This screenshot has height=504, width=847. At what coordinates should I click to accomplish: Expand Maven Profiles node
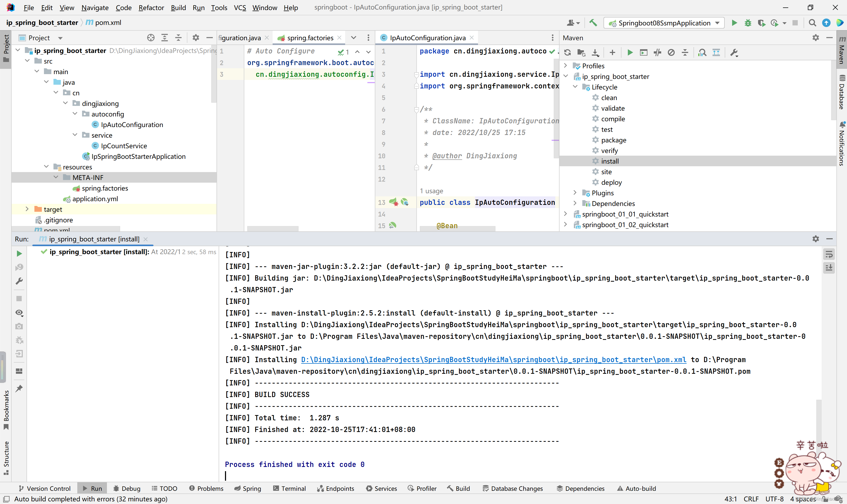coord(565,66)
